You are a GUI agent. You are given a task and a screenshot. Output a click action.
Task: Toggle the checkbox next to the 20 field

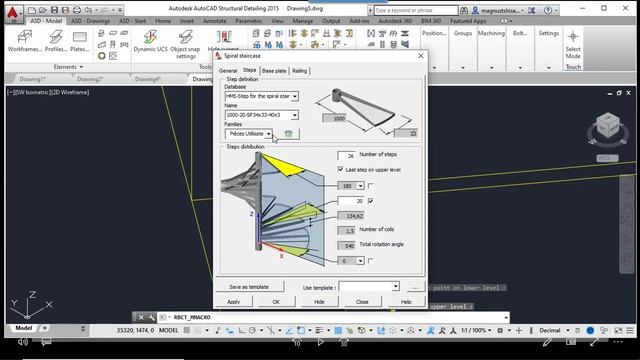[371, 201]
